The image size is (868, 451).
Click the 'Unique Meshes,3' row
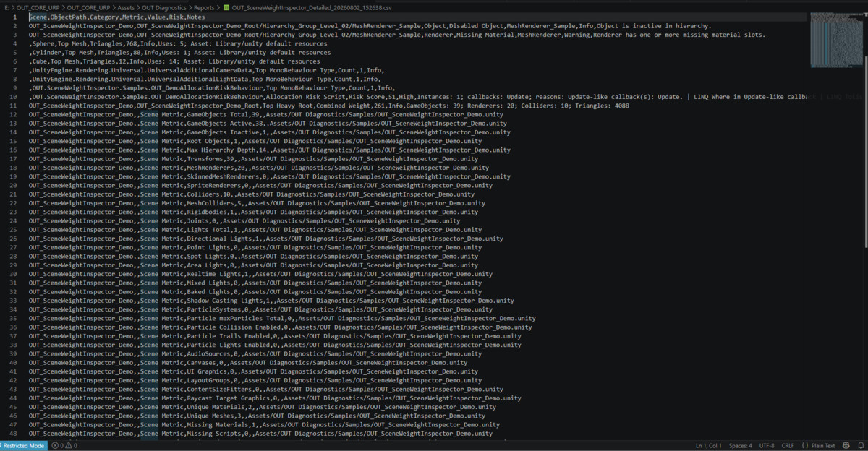[257, 416]
